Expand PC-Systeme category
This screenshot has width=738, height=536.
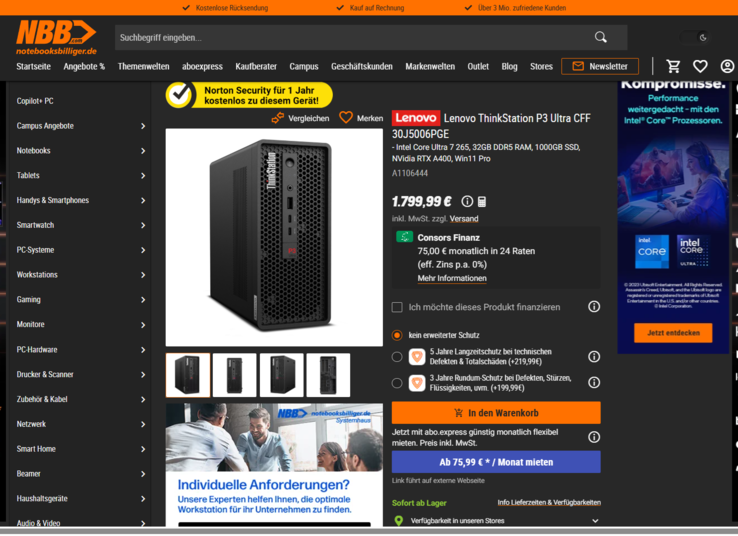click(x=143, y=250)
